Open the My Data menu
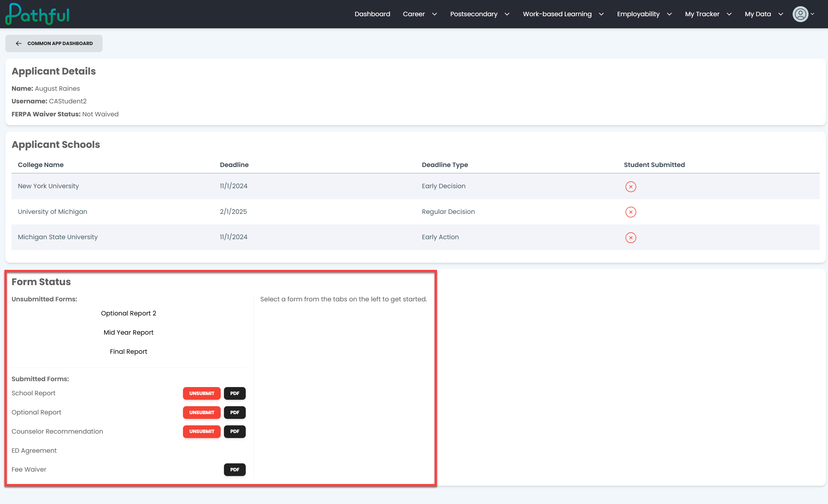The image size is (828, 504). [x=758, y=14]
